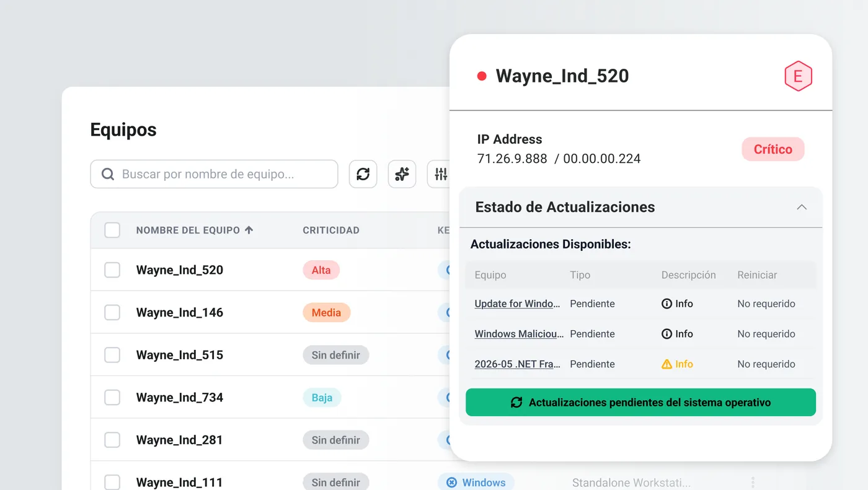Viewport: 868px width, 490px height.
Task: Click the warning triangle in .NET Fra row
Action: tap(666, 364)
